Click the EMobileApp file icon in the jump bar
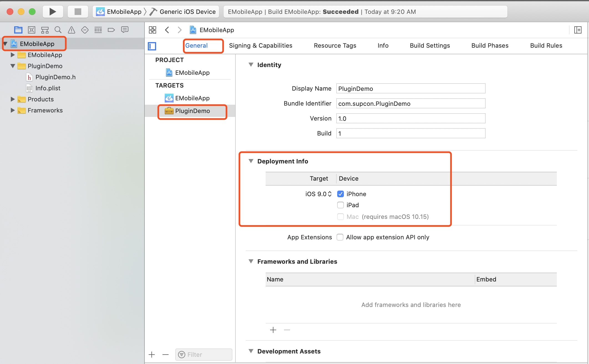Image resolution: width=589 pixels, height=364 pixels. pyautogui.click(x=193, y=30)
